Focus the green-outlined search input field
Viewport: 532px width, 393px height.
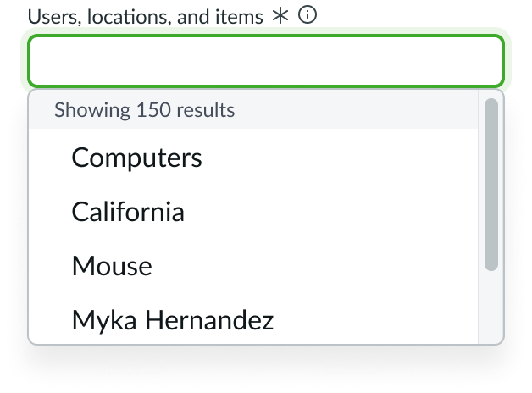click(266, 61)
